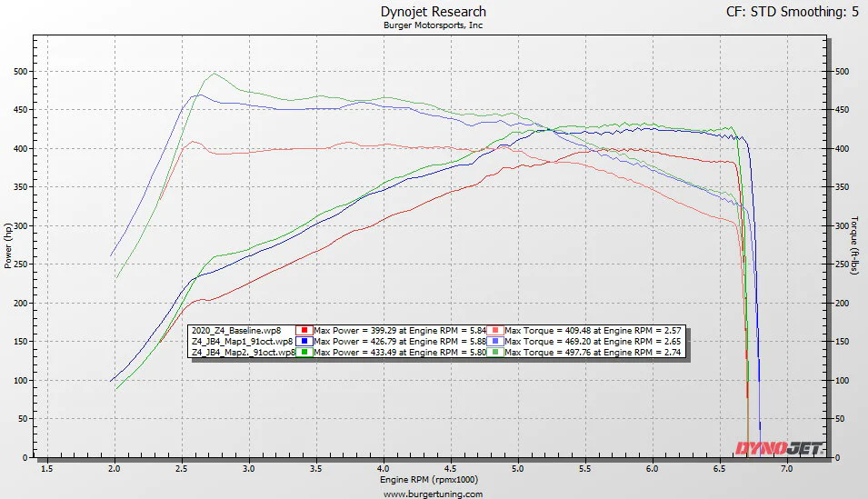Click 'Max Power = 426.79 at Engine RPM = 5.88'
The height and width of the screenshot is (499, 868).
[x=400, y=341]
